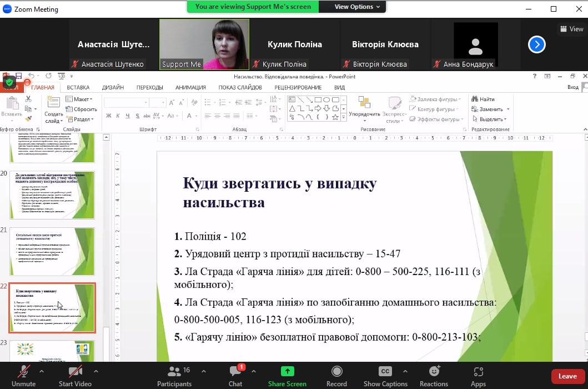Open the View Options dropdown
Image resolution: width=588 pixels, height=389 pixels.
tap(357, 7)
